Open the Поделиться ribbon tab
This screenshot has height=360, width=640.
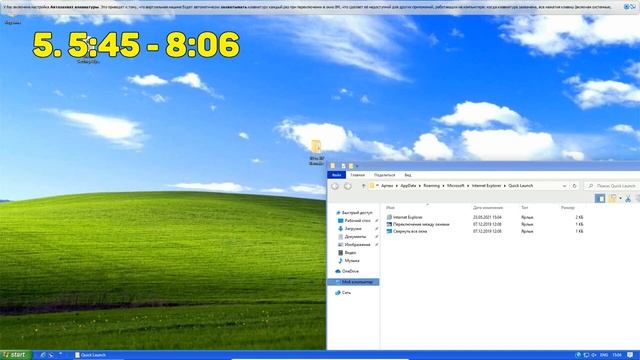click(384, 175)
